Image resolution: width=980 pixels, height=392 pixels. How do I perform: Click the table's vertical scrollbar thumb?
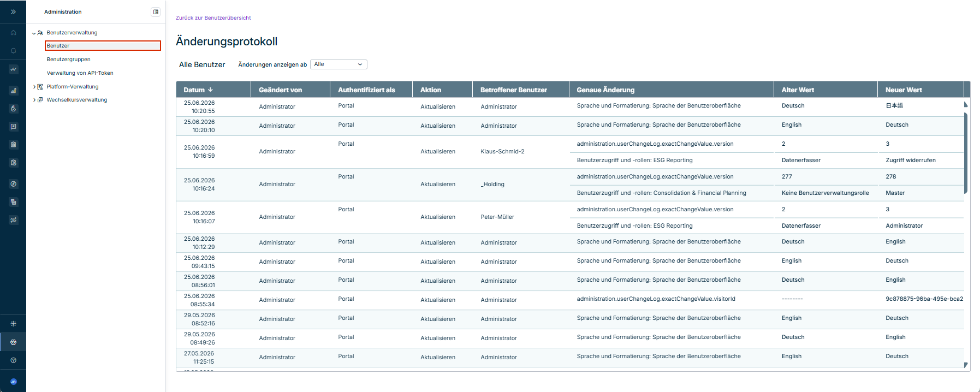(966, 153)
